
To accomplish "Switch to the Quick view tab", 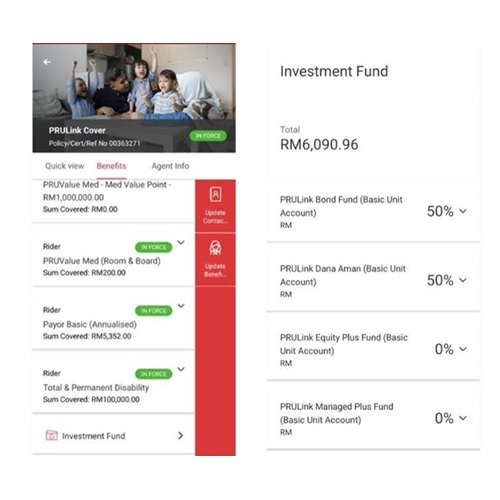I will coord(65,166).
